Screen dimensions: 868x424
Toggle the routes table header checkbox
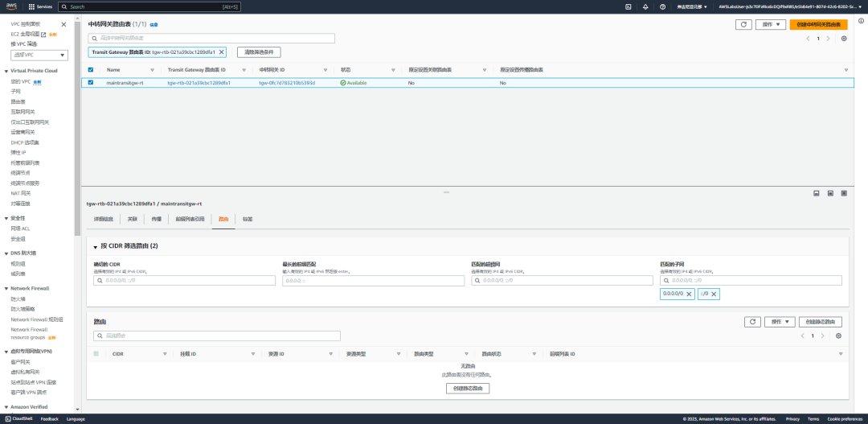96,354
